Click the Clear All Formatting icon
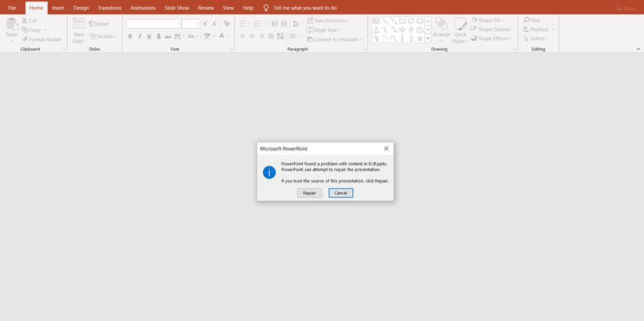The image size is (644, 321). (227, 24)
